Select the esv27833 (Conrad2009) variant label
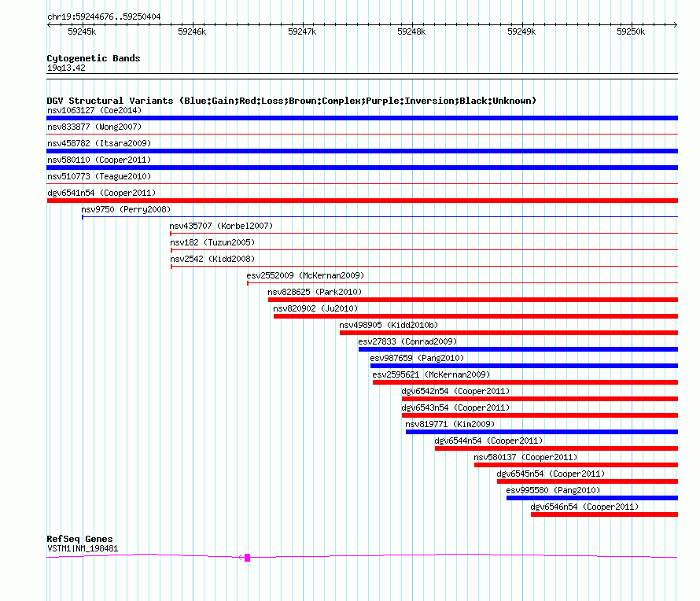Screen dimensions: 700x601 click(407, 341)
